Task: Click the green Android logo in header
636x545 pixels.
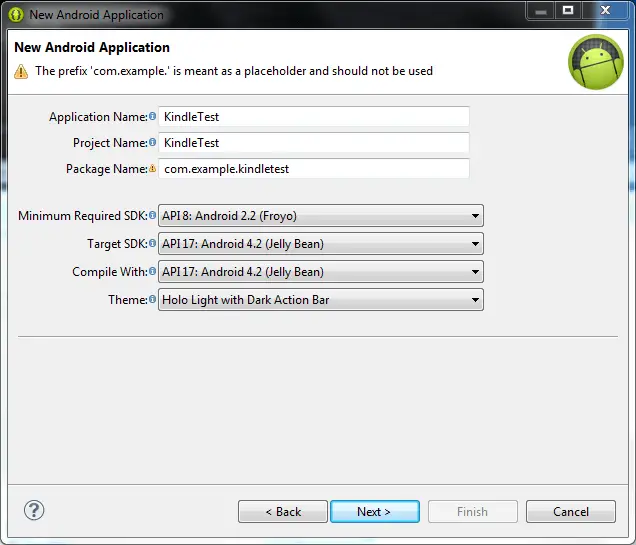Action: (595, 61)
